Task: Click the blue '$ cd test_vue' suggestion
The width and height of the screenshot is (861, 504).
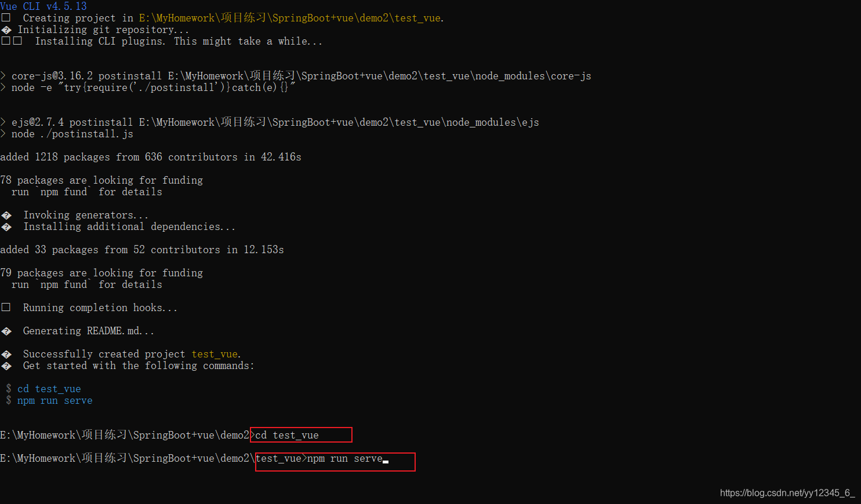Action: [43, 389]
